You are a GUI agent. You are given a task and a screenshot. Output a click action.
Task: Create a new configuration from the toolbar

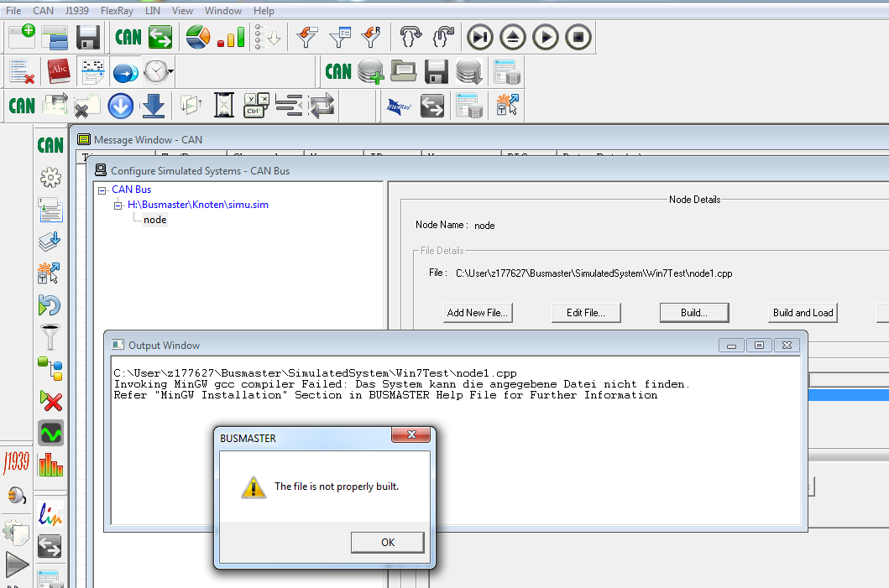[22, 38]
